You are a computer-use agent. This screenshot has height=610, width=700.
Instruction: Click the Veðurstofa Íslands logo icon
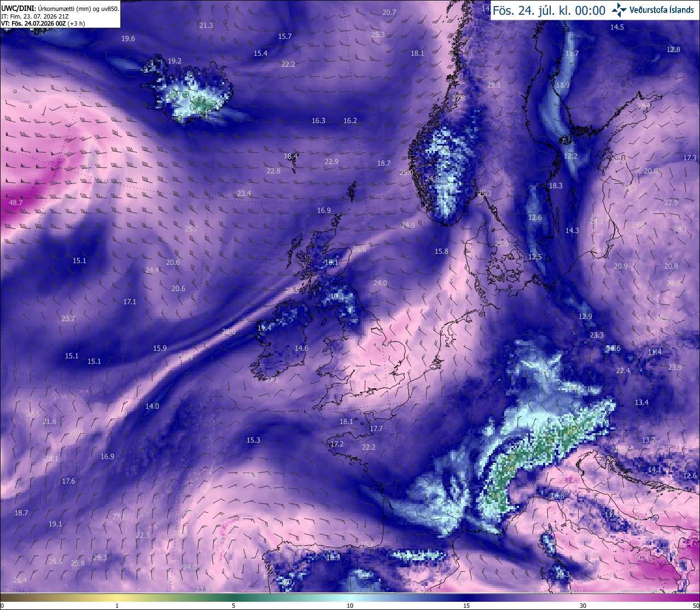click(619, 10)
